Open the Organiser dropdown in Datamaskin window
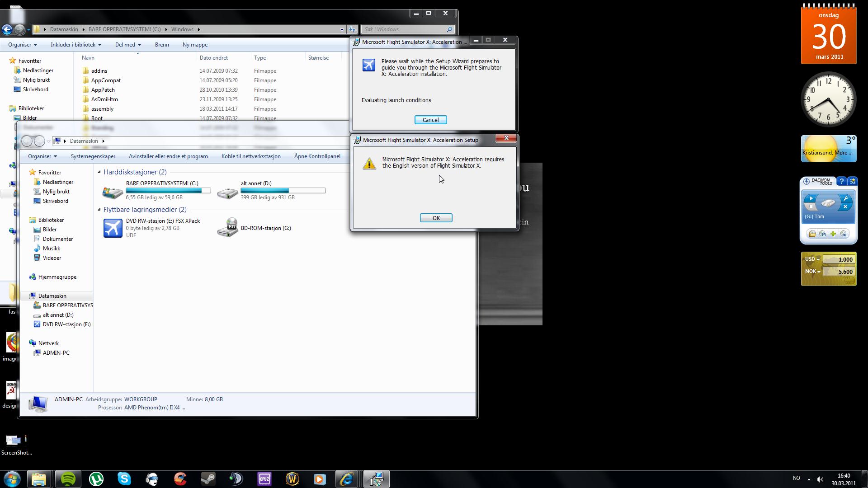Viewport: 868px width, 488px height. pos(42,156)
